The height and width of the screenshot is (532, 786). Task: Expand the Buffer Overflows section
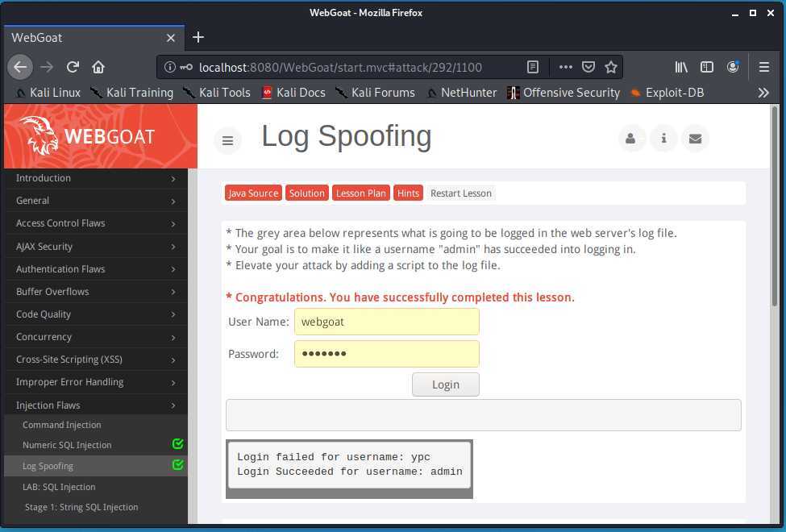(x=96, y=292)
